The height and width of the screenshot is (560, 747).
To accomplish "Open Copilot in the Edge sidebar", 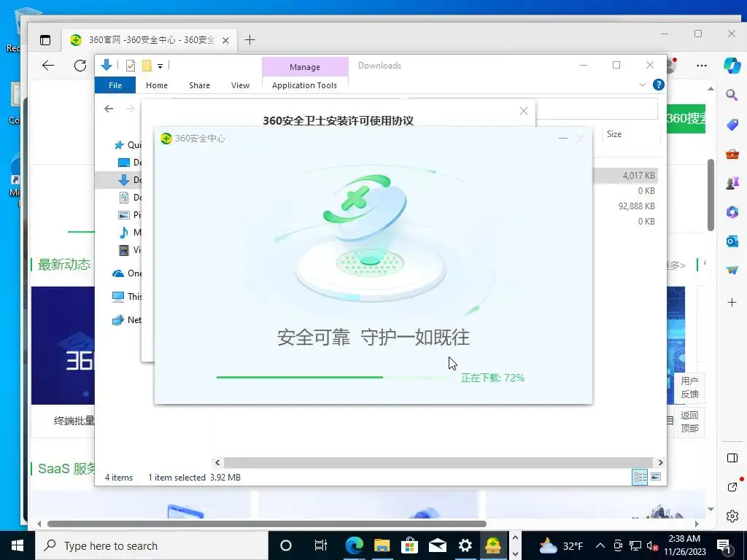I will [732, 65].
